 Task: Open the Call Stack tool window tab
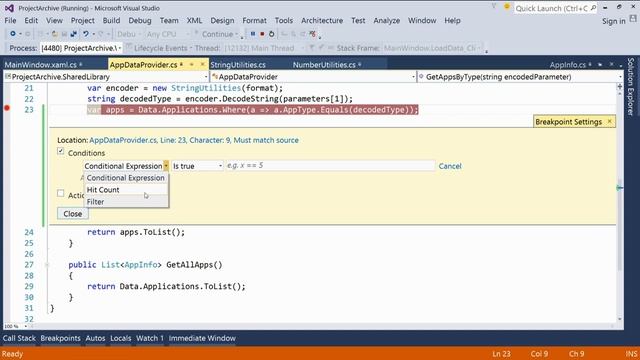(19, 338)
